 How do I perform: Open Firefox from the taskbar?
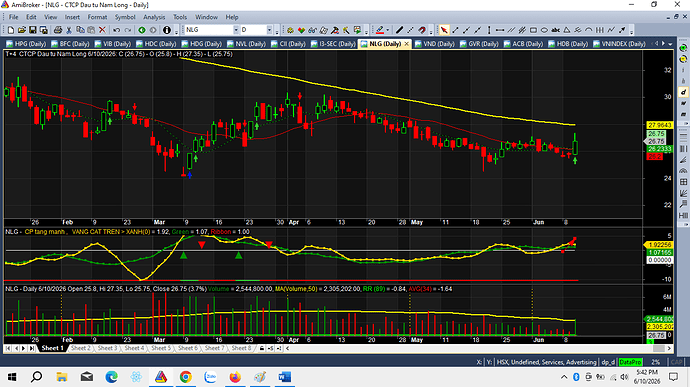tap(235, 377)
